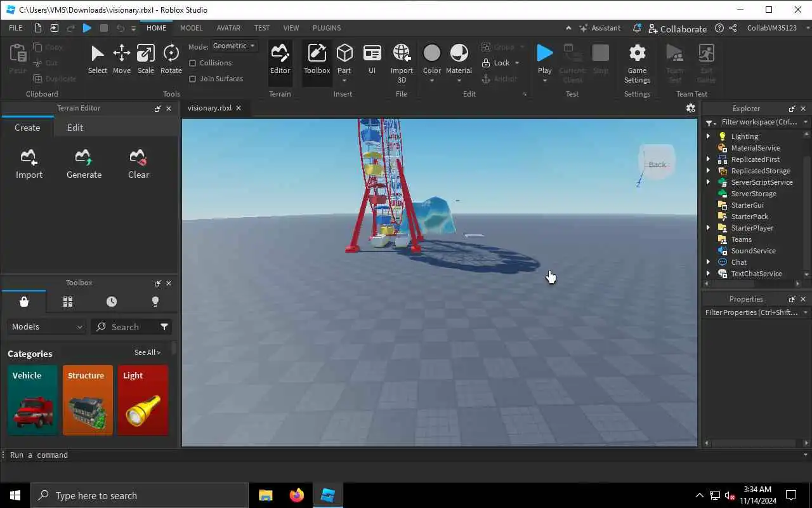
Task: Open Game Settings
Action: [637, 63]
